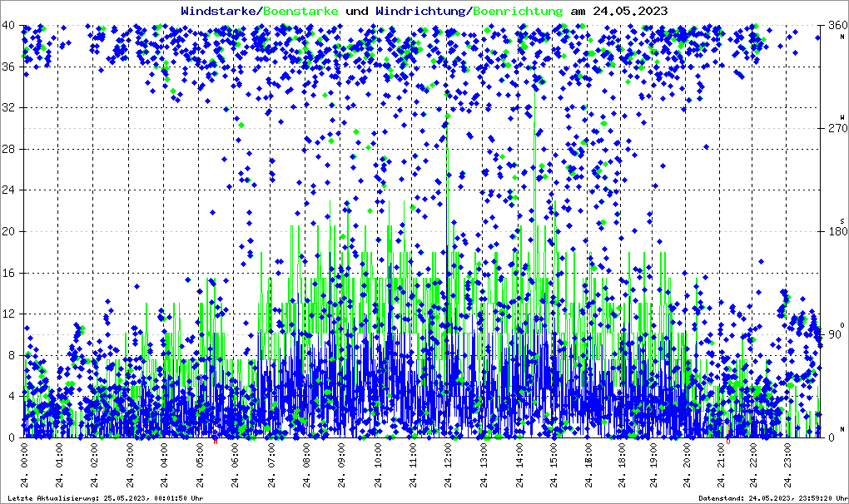Image resolution: width=849 pixels, height=504 pixels.
Task: Click the wind speed axis value 20
Action: 8,231
